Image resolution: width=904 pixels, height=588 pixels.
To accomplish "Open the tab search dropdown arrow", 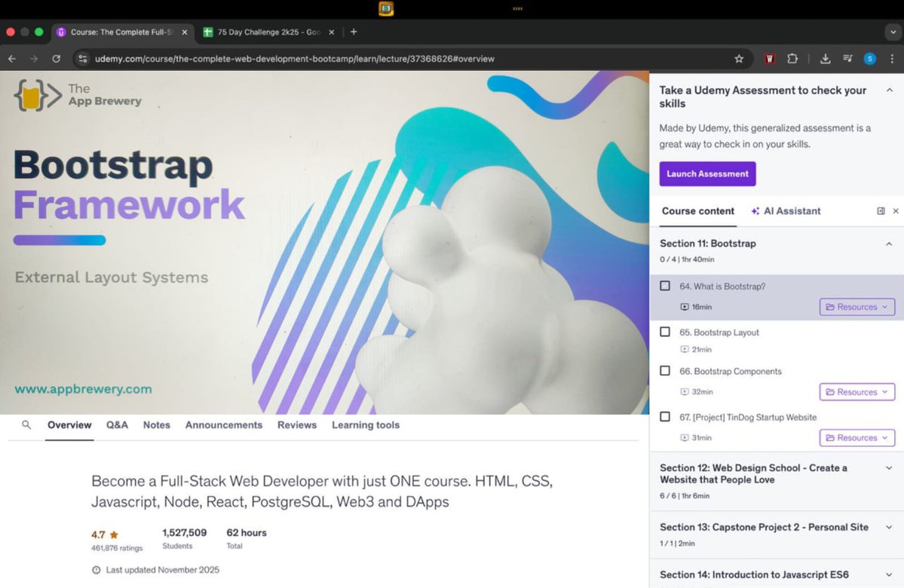I will click(893, 32).
